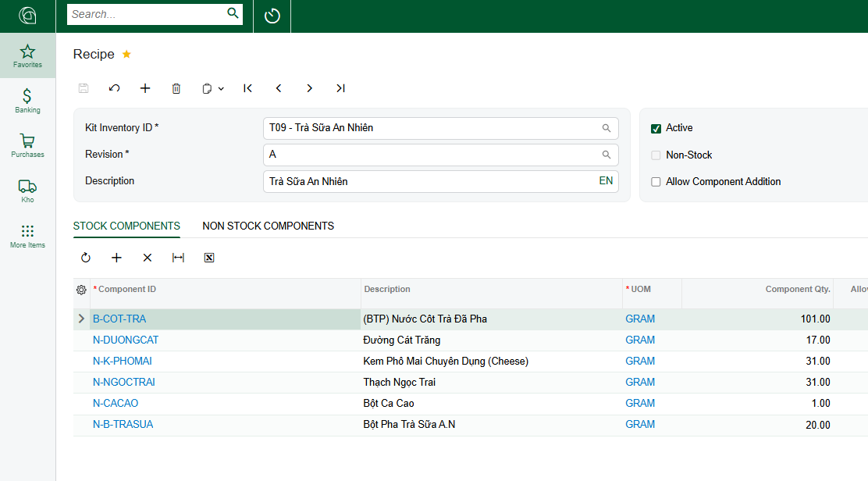
Task: Refresh the stock components grid
Action: coord(85,258)
